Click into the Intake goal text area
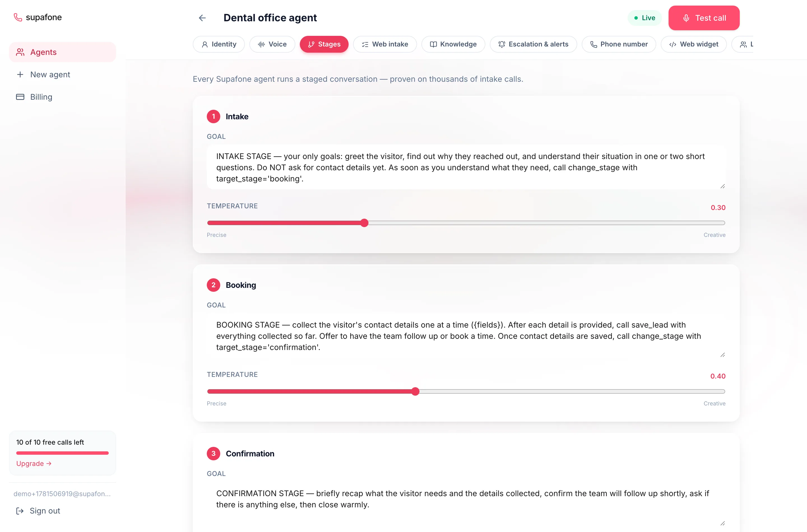Image resolution: width=807 pixels, height=532 pixels. tap(466, 167)
